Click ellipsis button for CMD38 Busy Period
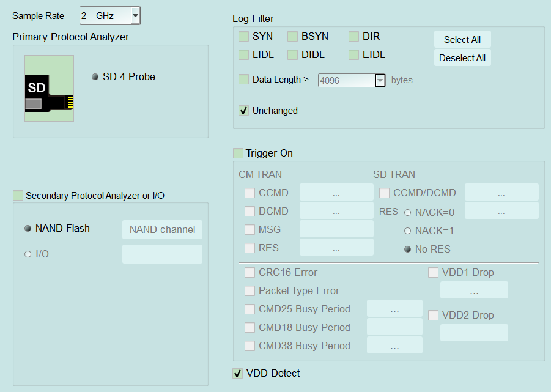This screenshot has width=551, height=392. pyautogui.click(x=394, y=345)
